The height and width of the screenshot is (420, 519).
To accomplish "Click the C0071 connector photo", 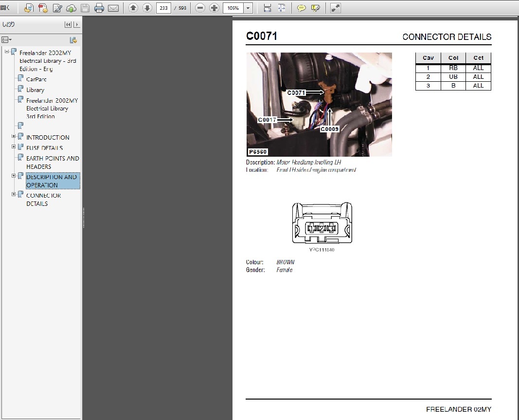I will (x=319, y=104).
